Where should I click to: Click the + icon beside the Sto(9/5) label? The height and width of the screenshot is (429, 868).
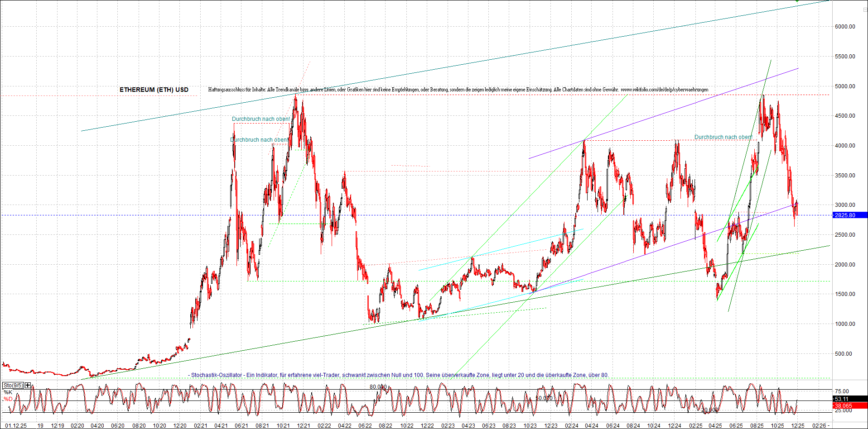point(28,385)
